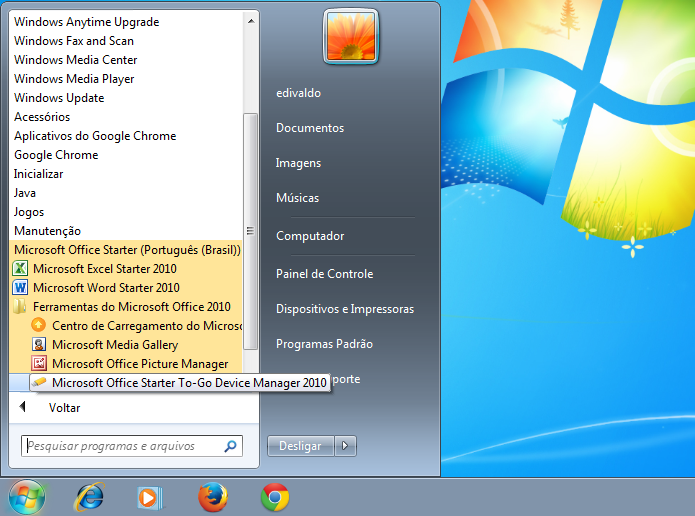Launch Microsoft Word Starter 2010 icon
This screenshot has width=695, height=516.
point(20,288)
